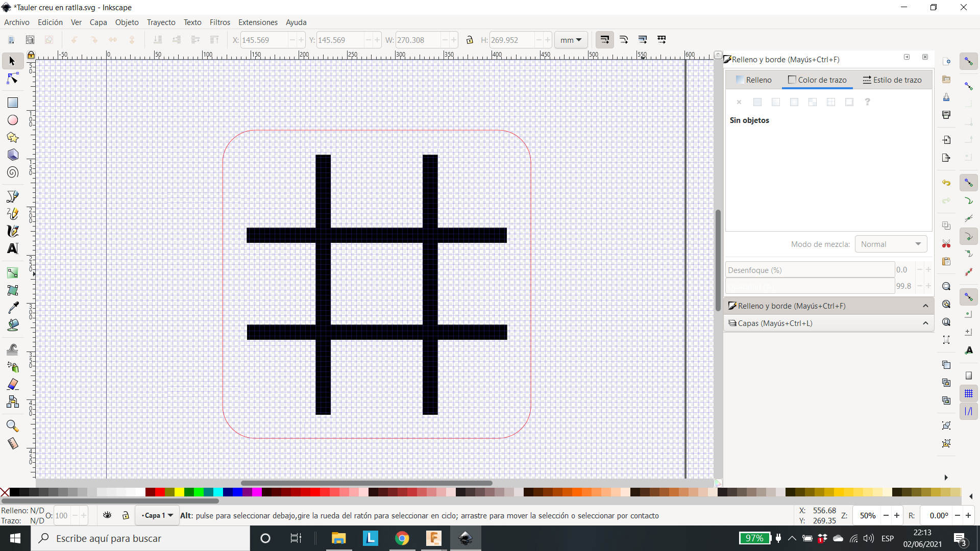Select the 3D box tool
The image size is (980, 551).
coord(12,155)
